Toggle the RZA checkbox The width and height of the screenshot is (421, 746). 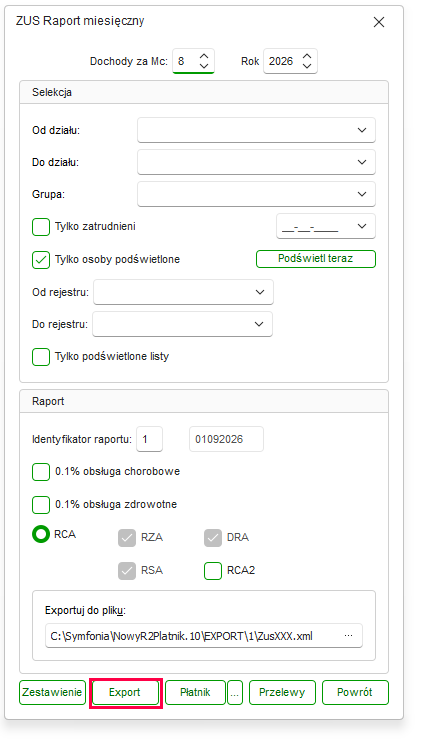(127, 538)
